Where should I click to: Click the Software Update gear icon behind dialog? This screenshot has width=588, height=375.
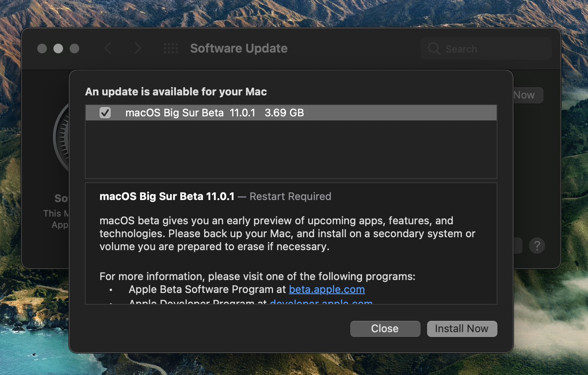pyautogui.click(x=61, y=137)
